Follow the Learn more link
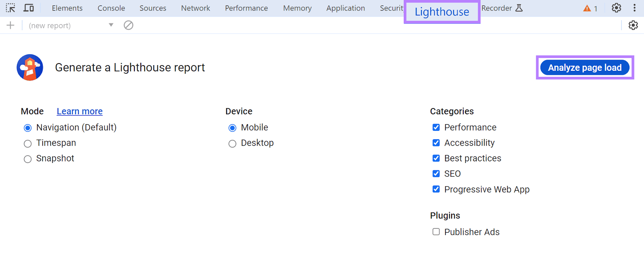The height and width of the screenshot is (270, 644). [80, 111]
